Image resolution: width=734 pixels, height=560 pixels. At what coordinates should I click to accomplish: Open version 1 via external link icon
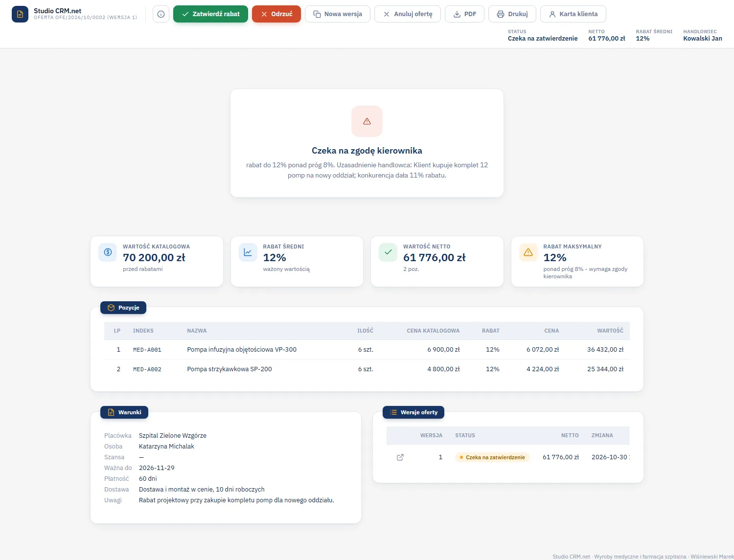coord(400,457)
